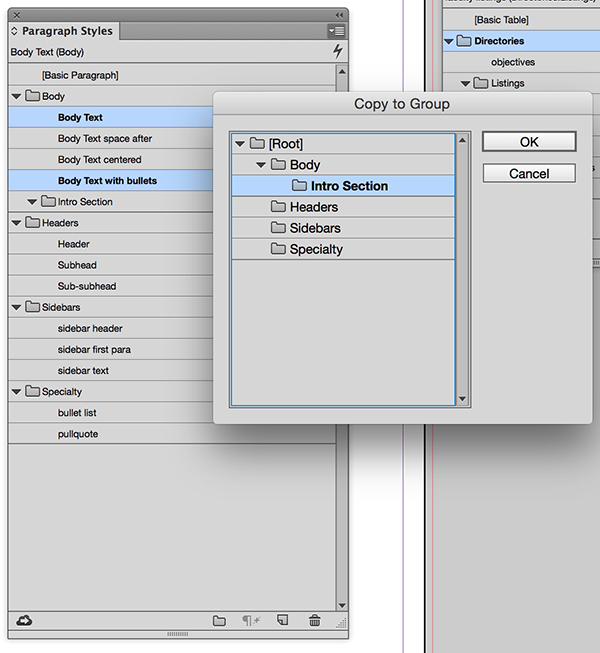Screen dimensions: 600x653
Task: Select objectives style in table panel
Action: pos(513,62)
